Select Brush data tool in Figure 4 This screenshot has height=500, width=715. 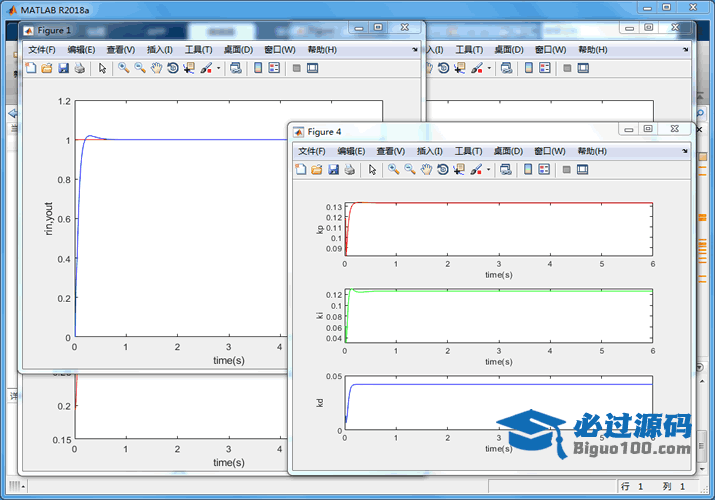476,170
